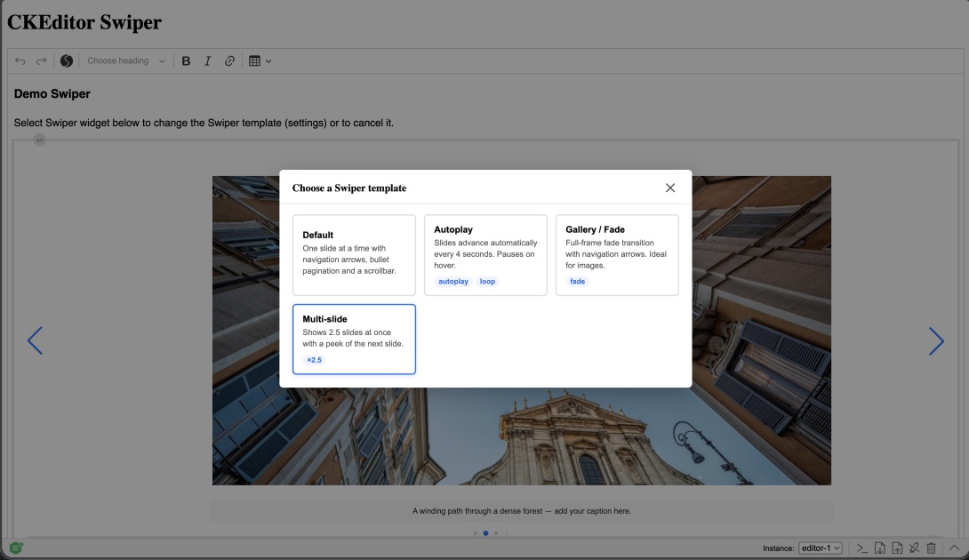969x560 pixels.
Task: Select the Default template card
Action: (x=354, y=254)
